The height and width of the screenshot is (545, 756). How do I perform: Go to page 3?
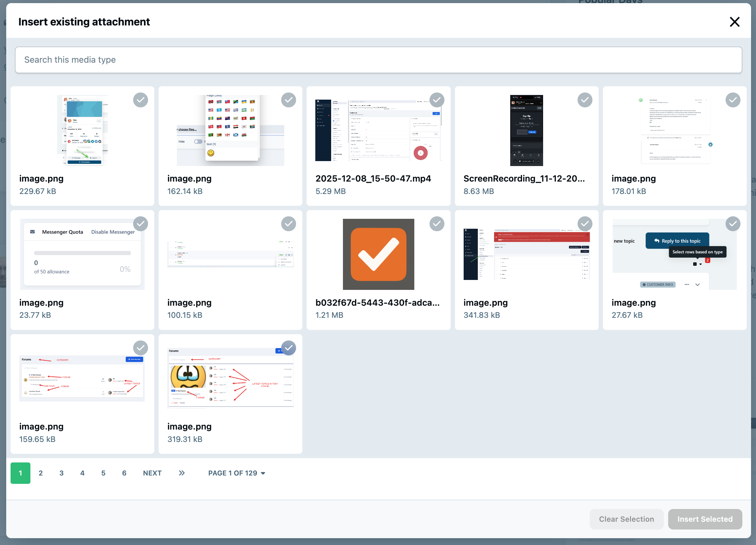point(61,473)
